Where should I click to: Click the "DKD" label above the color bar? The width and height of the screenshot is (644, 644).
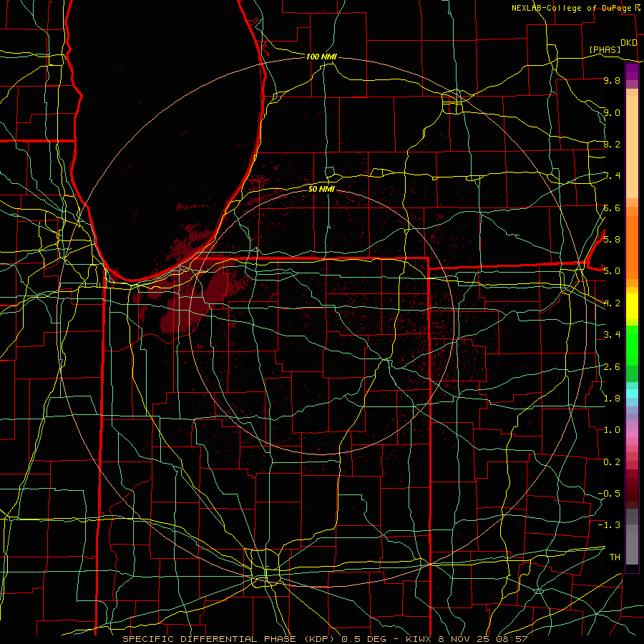click(x=629, y=43)
